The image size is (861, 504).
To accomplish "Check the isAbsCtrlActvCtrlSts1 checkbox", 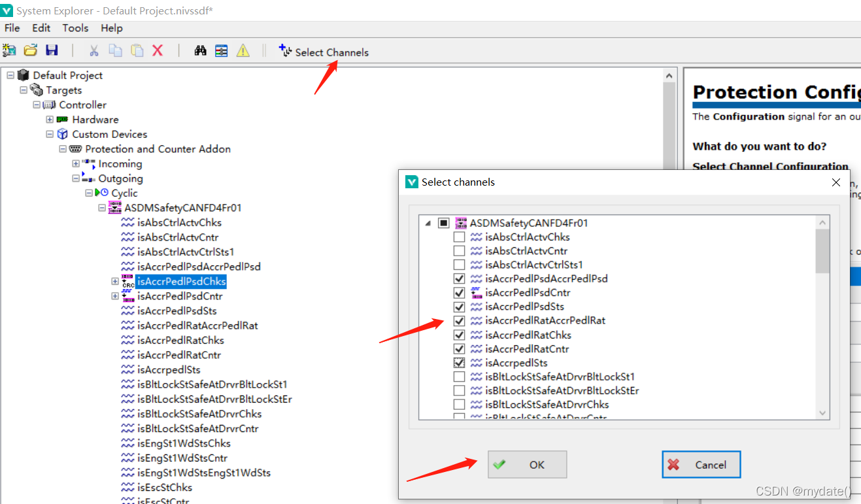I will pyautogui.click(x=459, y=265).
